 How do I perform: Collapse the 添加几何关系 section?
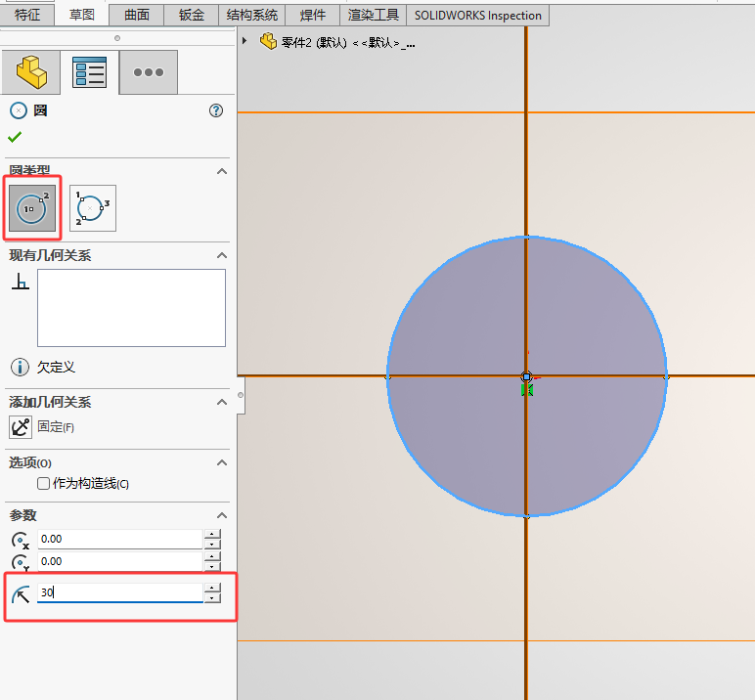click(x=222, y=402)
